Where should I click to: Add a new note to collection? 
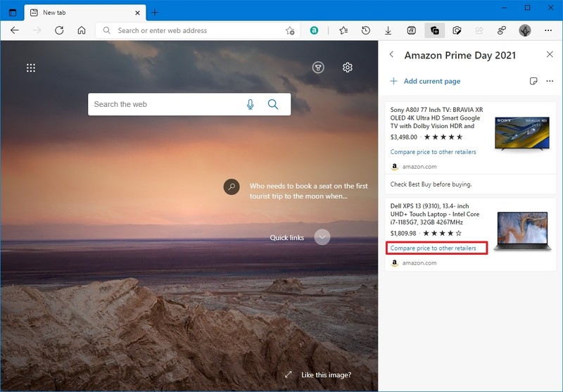click(x=533, y=81)
